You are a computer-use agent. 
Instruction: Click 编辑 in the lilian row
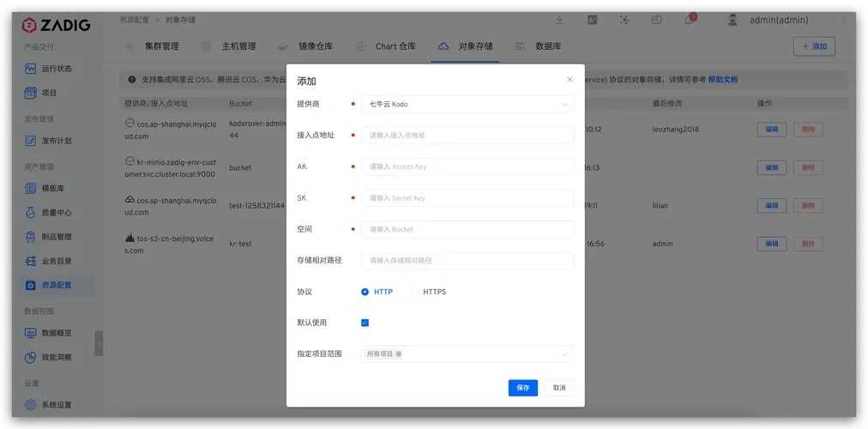click(772, 206)
